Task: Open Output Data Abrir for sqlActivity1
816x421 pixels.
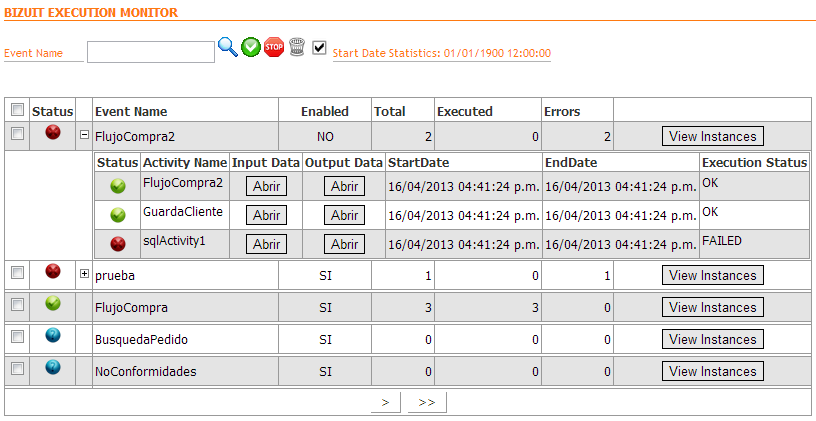Action: (345, 244)
